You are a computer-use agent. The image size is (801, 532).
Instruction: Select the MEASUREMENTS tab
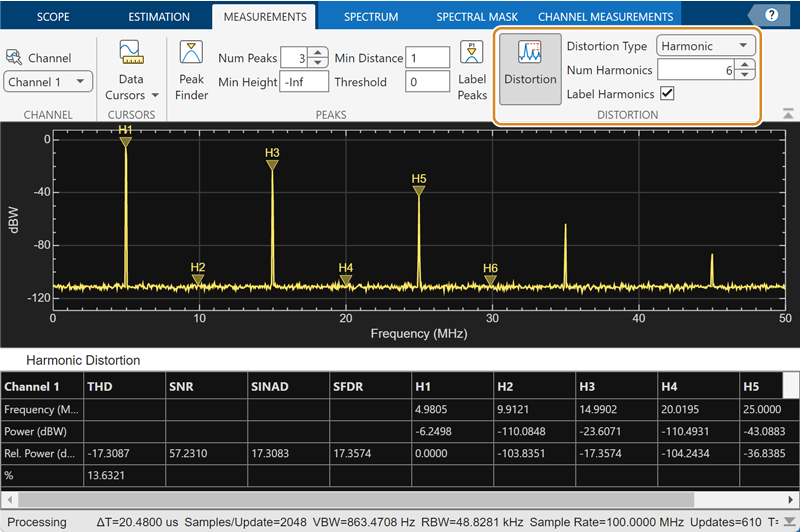tap(265, 17)
